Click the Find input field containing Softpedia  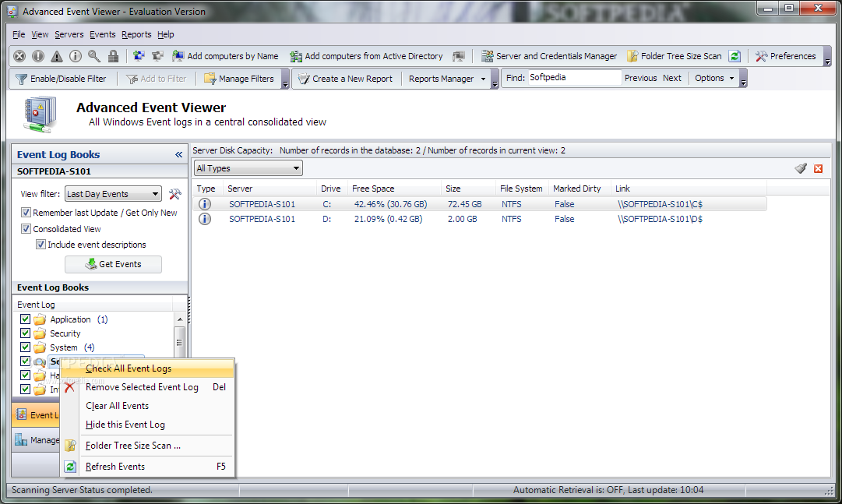tap(575, 77)
